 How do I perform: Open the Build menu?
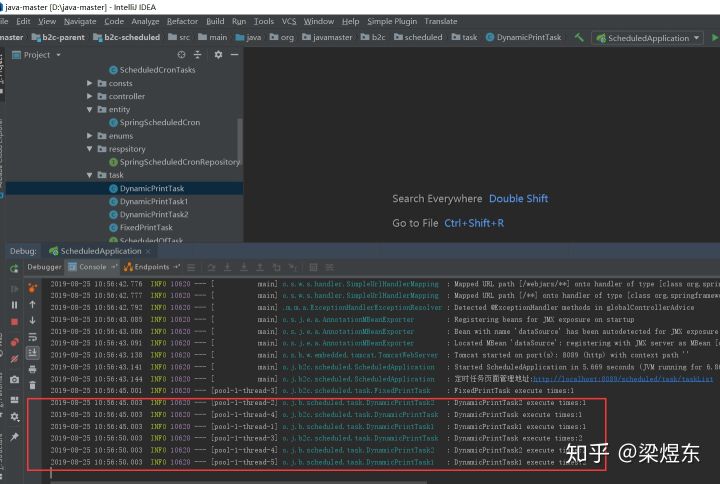click(215, 21)
